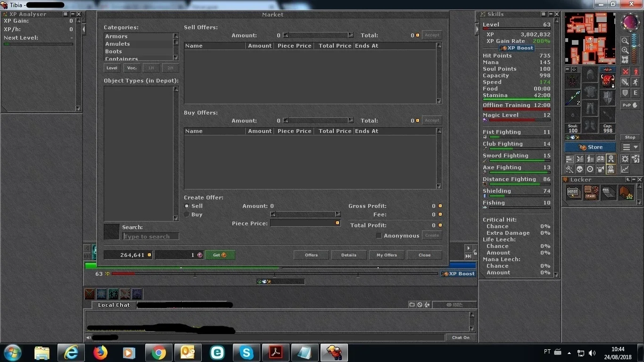This screenshot has width=644, height=362.
Task: Select the Sell radio option
Action: pyautogui.click(x=187, y=206)
